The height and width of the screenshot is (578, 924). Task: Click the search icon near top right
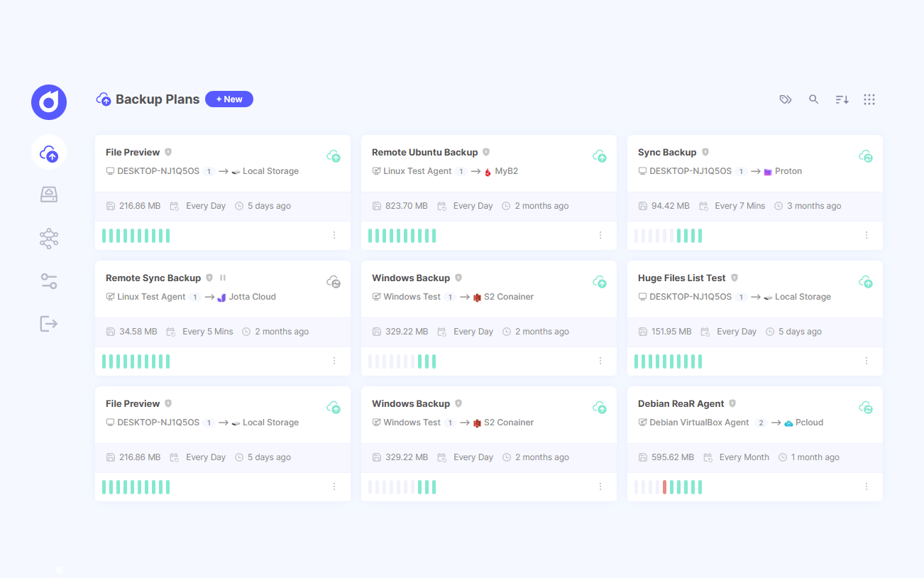tap(813, 99)
